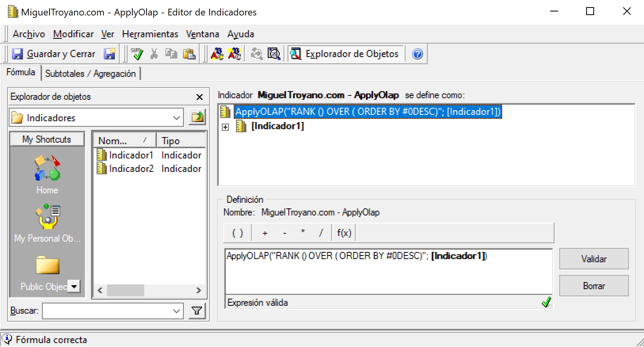Viewport: 644px width, 347px height.
Task: Open the Ventana menu
Action: [202, 34]
